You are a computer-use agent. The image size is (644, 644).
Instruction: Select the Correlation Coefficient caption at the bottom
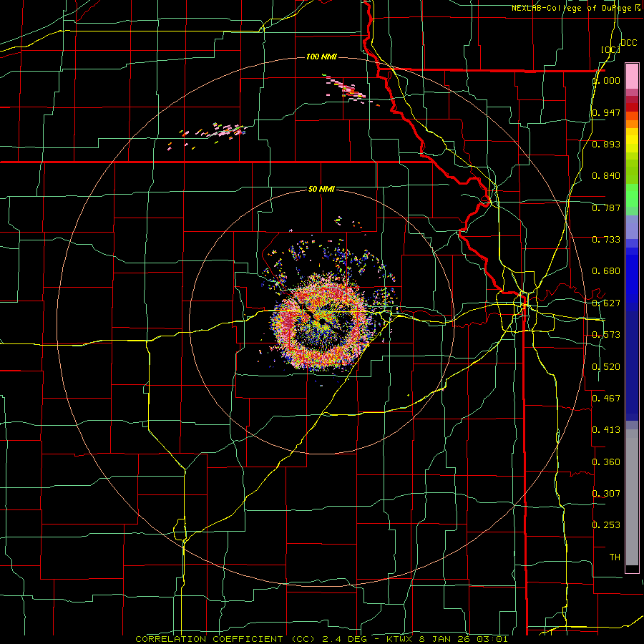(x=321, y=639)
